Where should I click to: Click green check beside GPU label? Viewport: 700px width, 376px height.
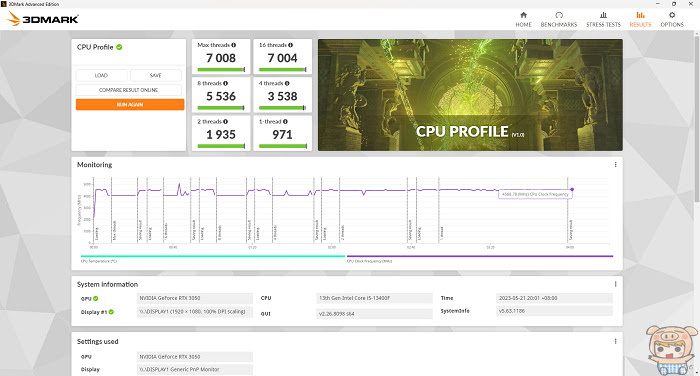tap(96, 298)
